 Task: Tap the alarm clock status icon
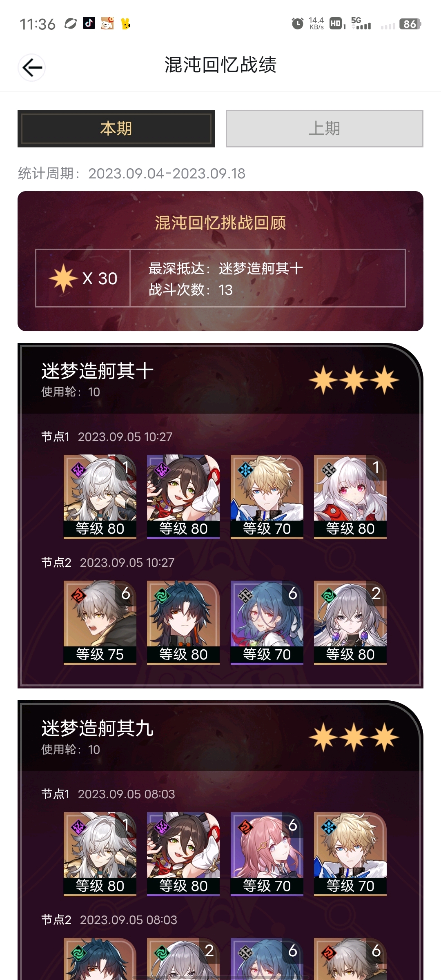tap(298, 24)
